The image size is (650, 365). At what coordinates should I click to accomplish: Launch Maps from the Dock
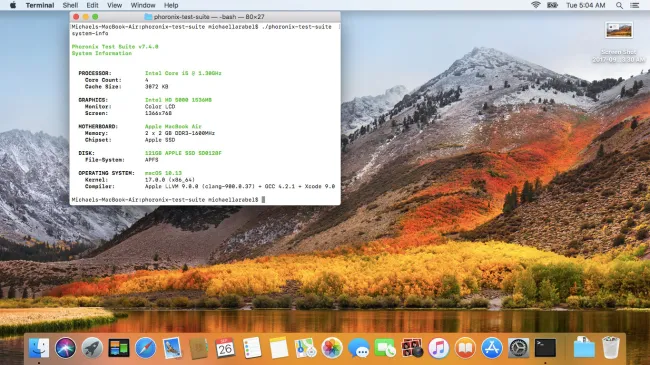point(305,348)
